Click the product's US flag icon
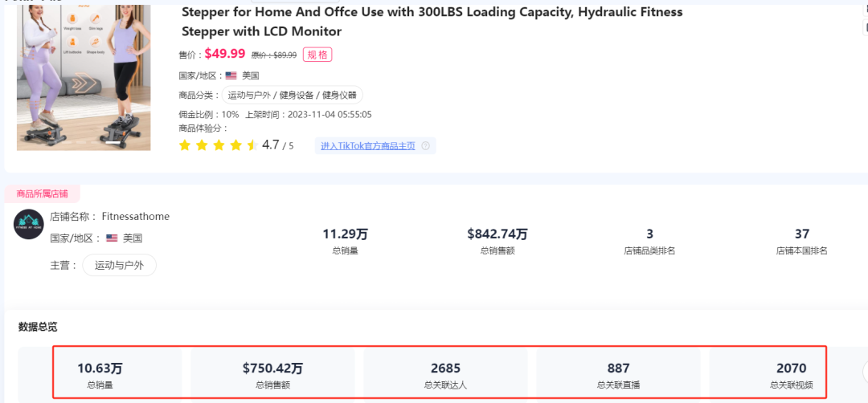The width and height of the screenshot is (868, 403). 231,75
